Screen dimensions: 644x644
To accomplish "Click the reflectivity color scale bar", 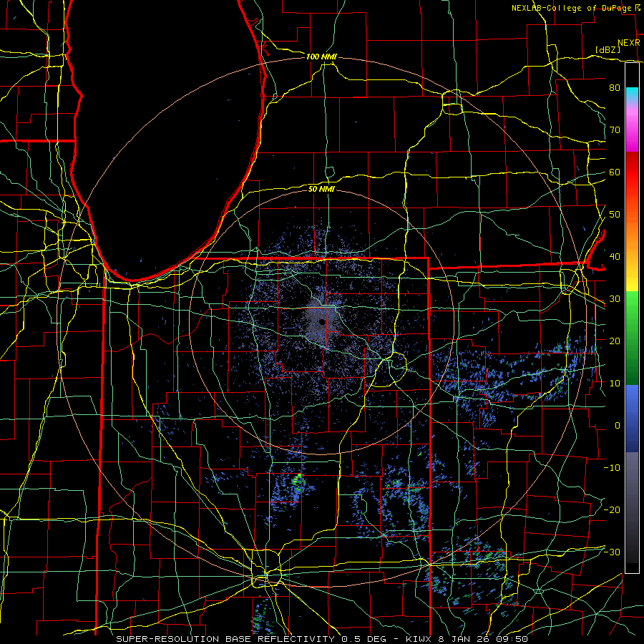I will point(632,318).
